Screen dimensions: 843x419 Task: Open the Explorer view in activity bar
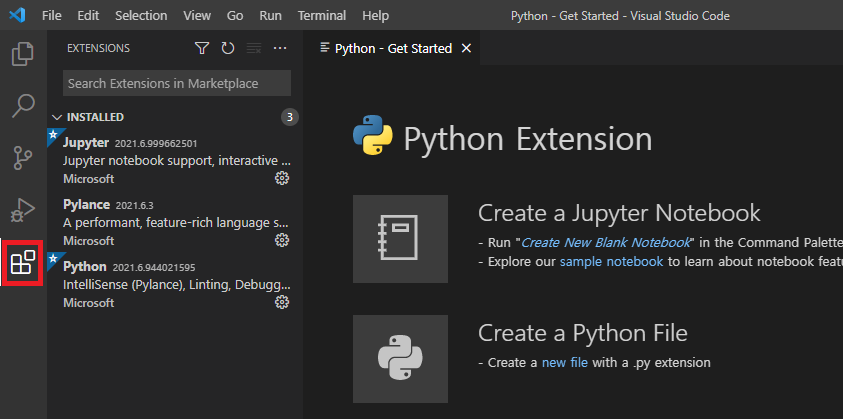pyautogui.click(x=23, y=54)
